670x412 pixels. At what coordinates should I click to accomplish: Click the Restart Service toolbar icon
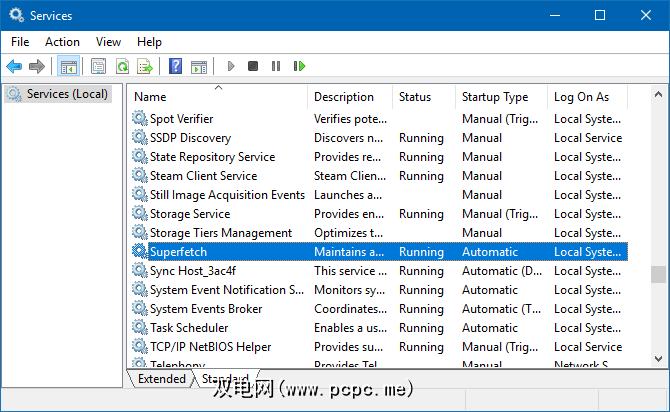299,67
